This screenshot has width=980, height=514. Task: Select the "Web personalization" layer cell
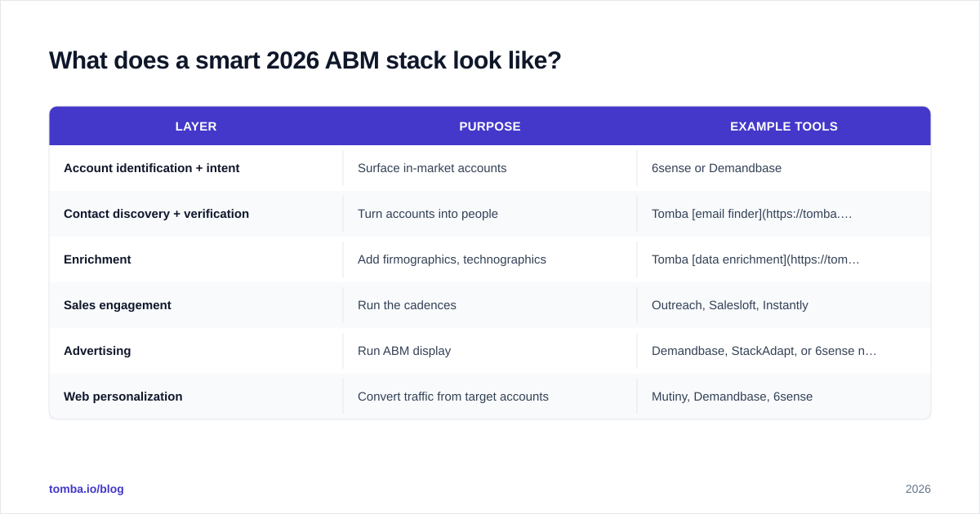point(196,397)
